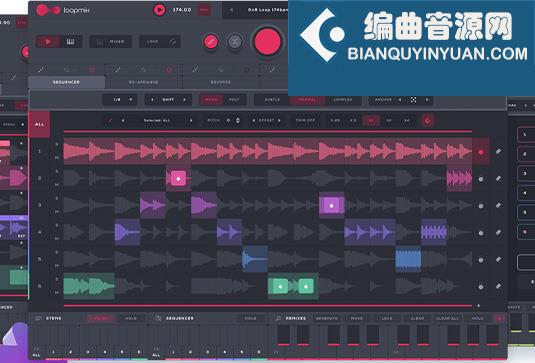Toggle the round red button for row 1

point(481,152)
